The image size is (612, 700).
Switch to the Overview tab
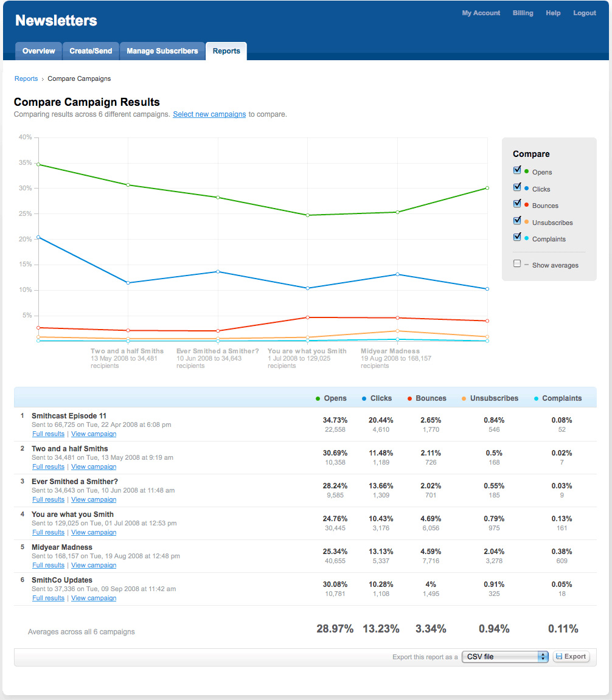(x=38, y=51)
